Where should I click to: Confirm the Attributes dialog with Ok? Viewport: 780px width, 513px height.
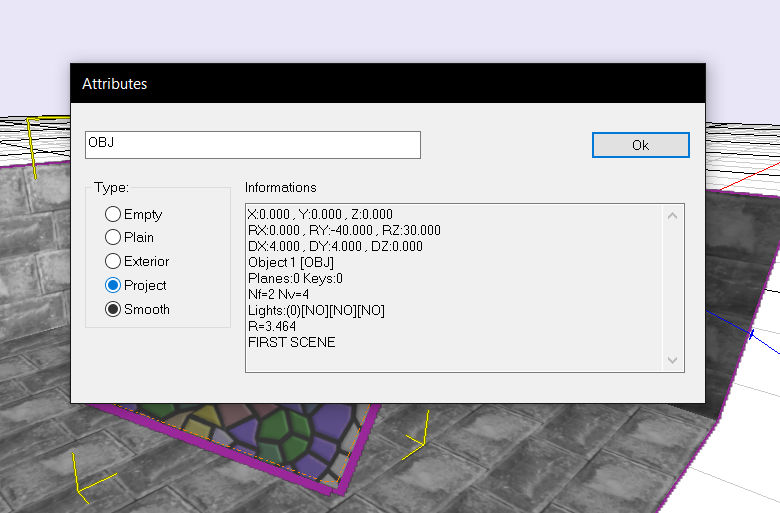(641, 145)
